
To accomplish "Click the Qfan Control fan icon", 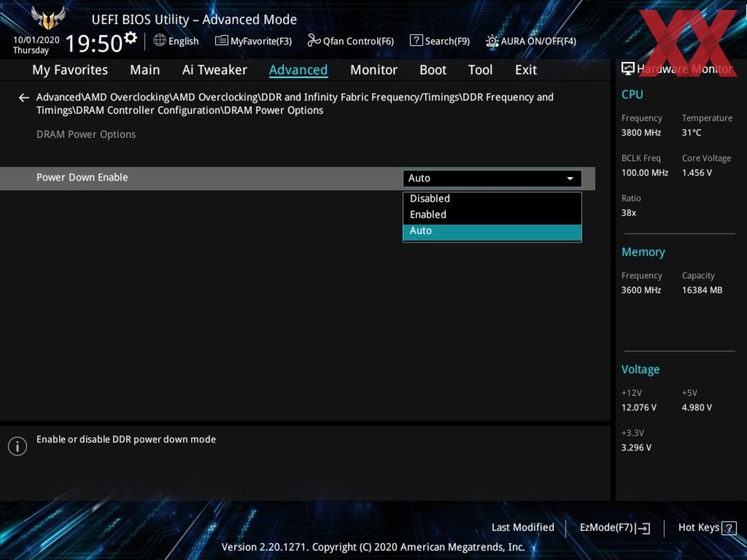I will tap(314, 40).
